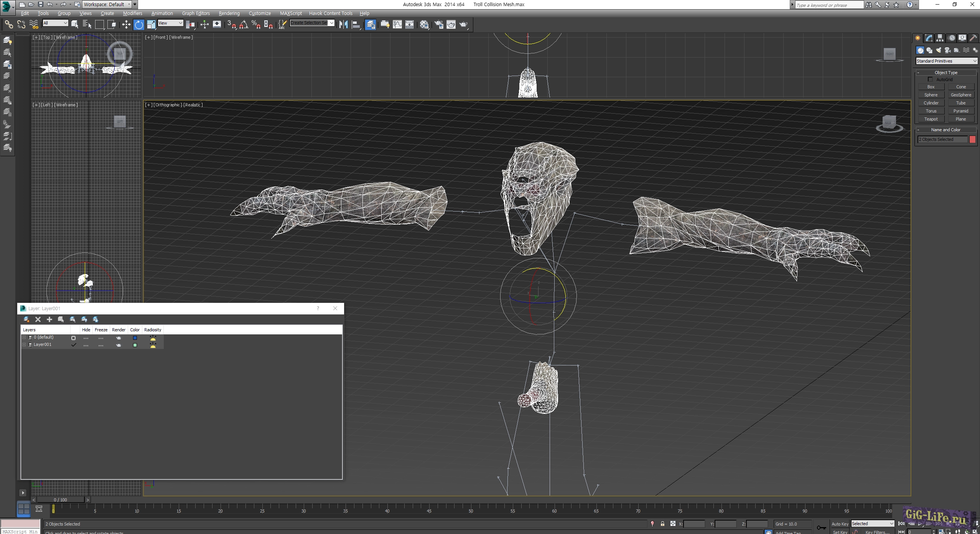Click the Teapot primitive button
The width and height of the screenshot is (980, 534).
click(931, 119)
